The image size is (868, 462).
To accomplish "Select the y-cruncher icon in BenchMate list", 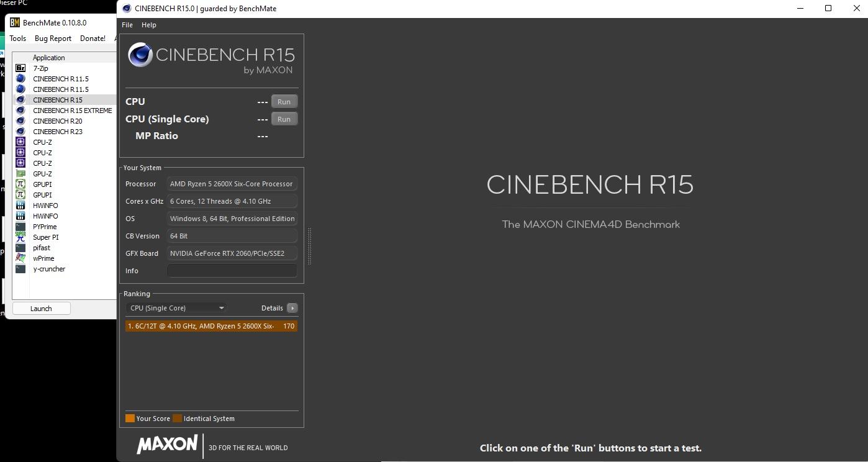I will point(20,269).
